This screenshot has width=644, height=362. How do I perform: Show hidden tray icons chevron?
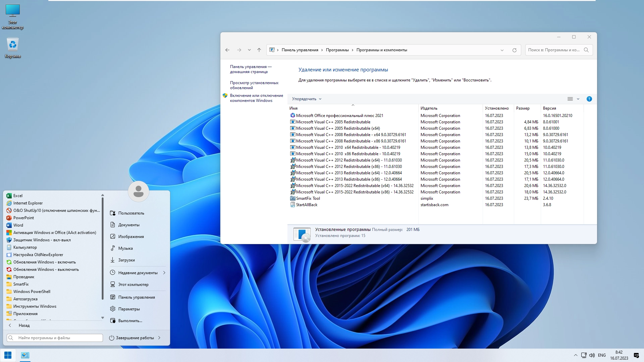(576, 355)
